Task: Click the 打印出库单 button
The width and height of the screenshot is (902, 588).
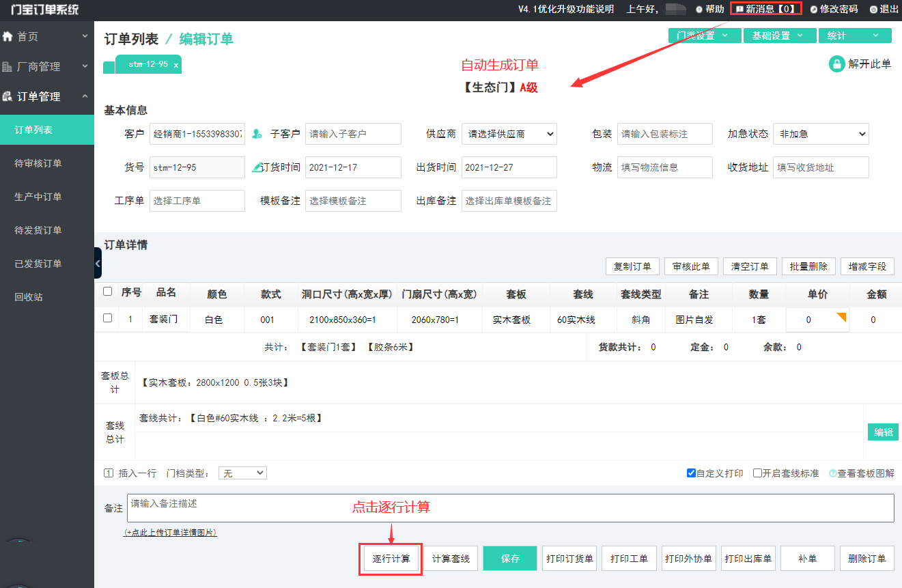Action: pos(748,559)
